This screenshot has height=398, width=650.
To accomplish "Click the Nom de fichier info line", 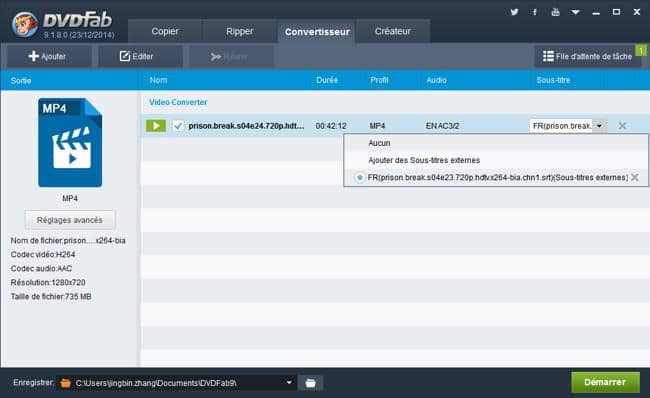I will (68, 240).
